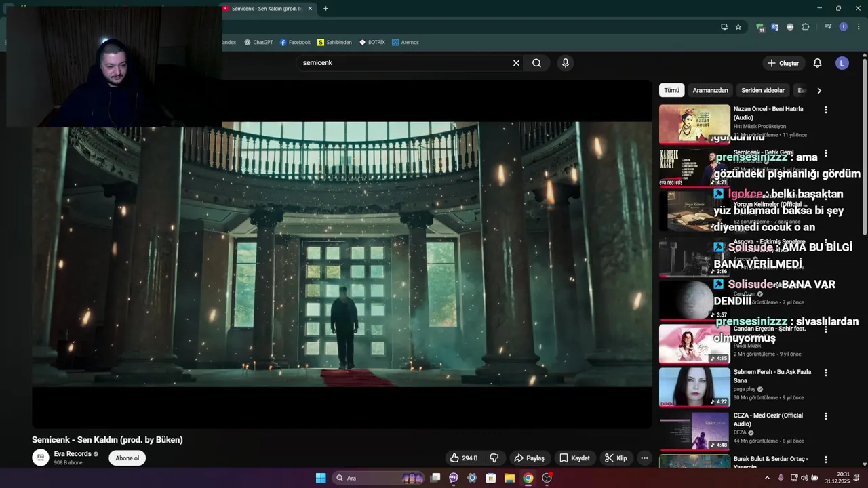Dislike the video with thumbs down

point(494,458)
